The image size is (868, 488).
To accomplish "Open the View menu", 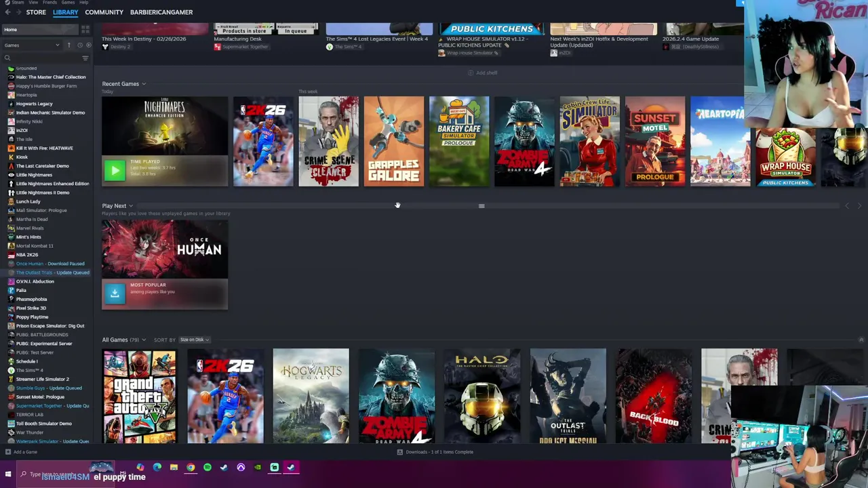I will point(33,3).
